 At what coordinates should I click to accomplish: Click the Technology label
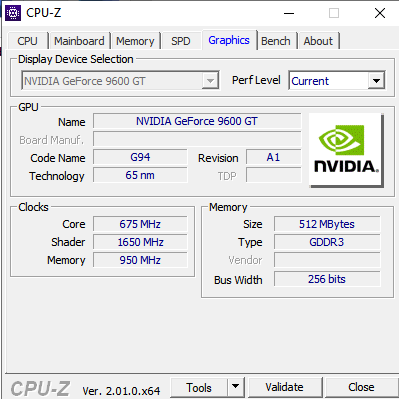(57, 176)
